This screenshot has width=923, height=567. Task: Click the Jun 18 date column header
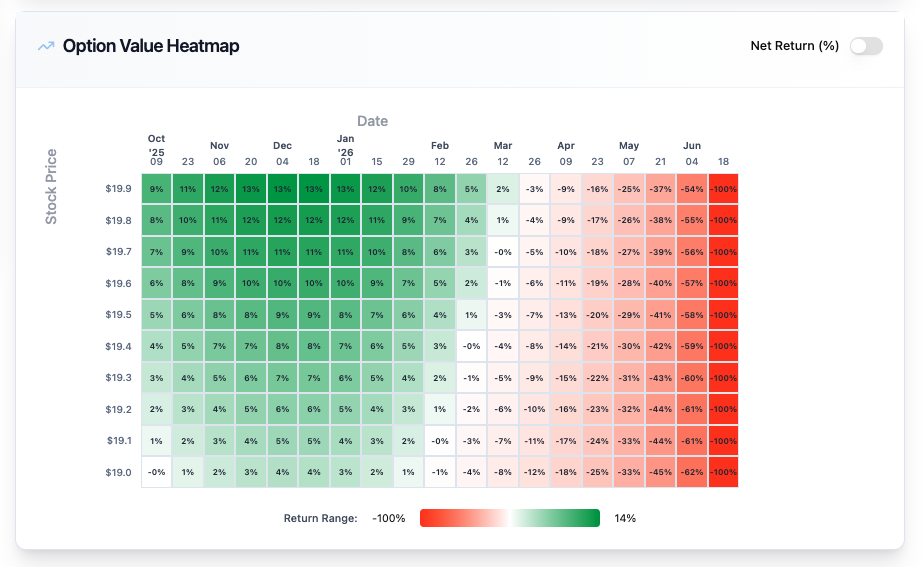coord(723,161)
